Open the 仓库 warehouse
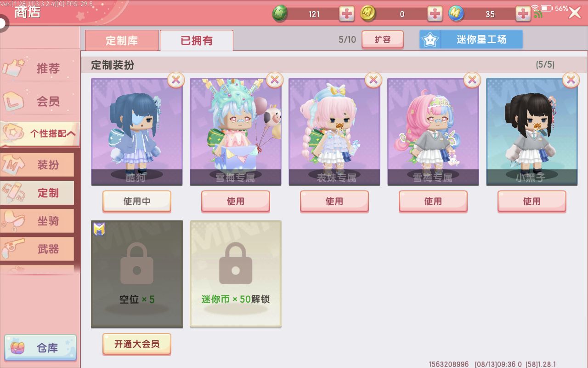The height and width of the screenshot is (368, 588). (40, 348)
